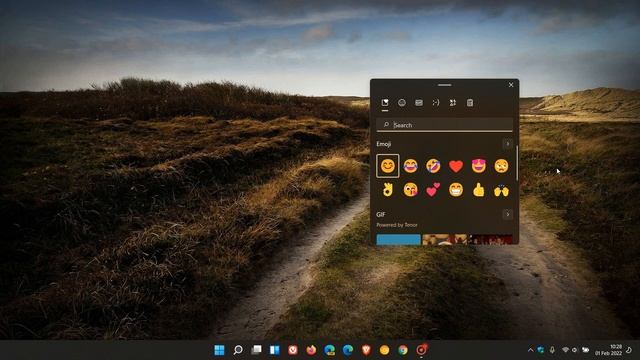Launch Vivaldi from the taskbar
This screenshot has width=640, height=360.
click(x=293, y=350)
